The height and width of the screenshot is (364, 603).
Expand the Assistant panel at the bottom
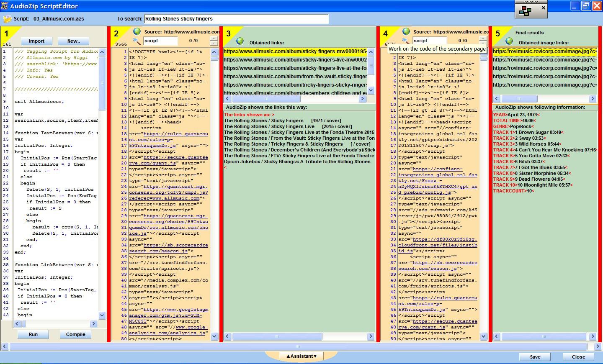click(301, 356)
